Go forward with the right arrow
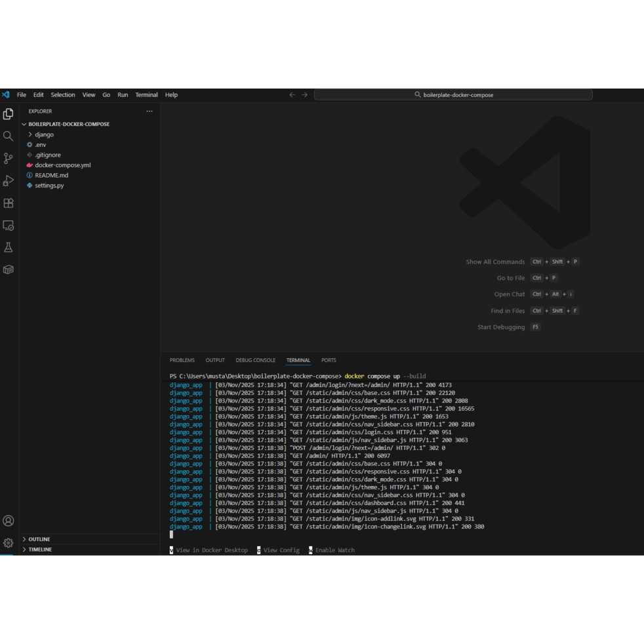The width and height of the screenshot is (644, 644). click(304, 95)
